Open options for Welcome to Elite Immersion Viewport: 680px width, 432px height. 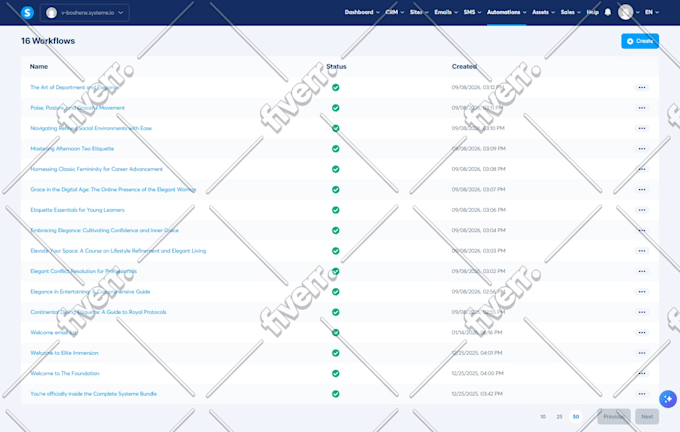[642, 353]
